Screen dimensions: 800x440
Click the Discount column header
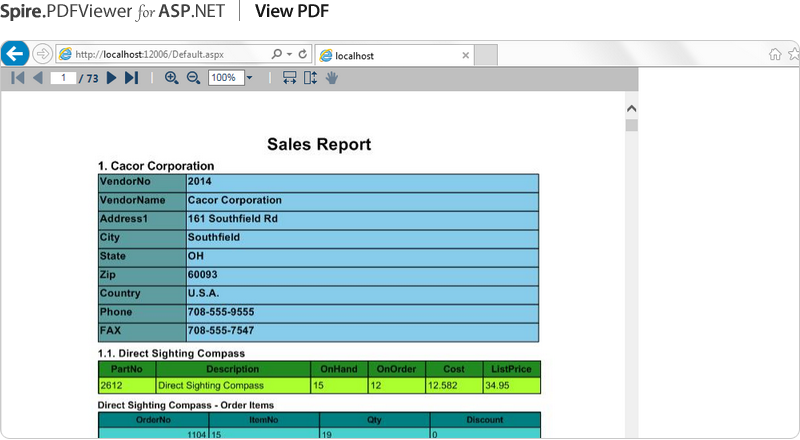coord(485,420)
